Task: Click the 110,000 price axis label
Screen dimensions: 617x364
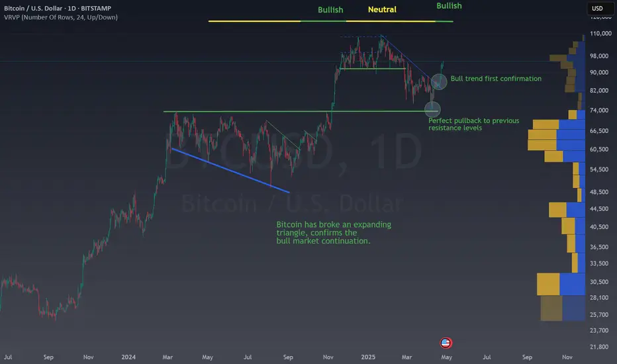Action: (600, 34)
